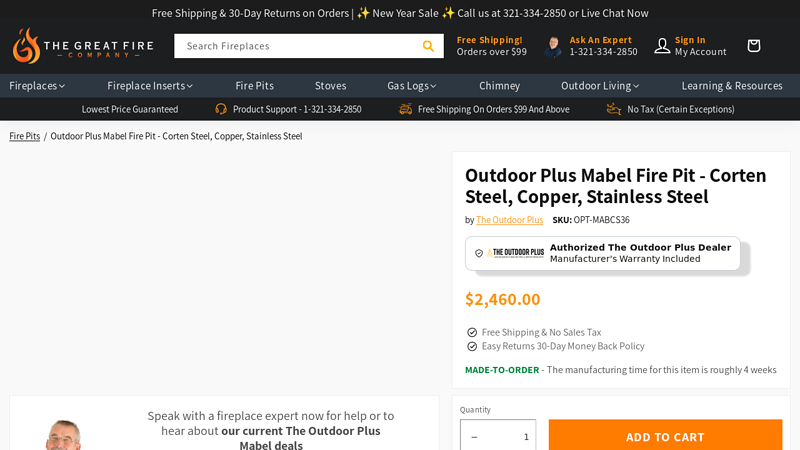This screenshot has height=450, width=800.
Task: Click Lowest Price Guaranteed text
Action: [130, 109]
